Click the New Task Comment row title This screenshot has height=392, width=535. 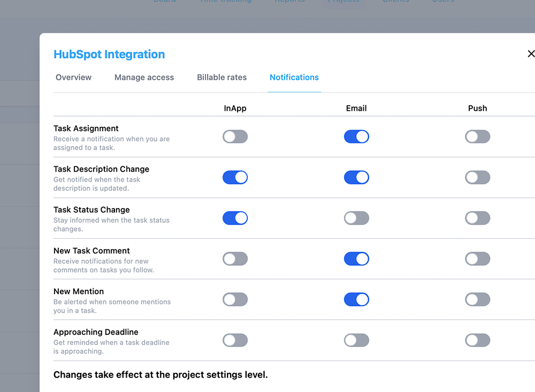tap(91, 251)
